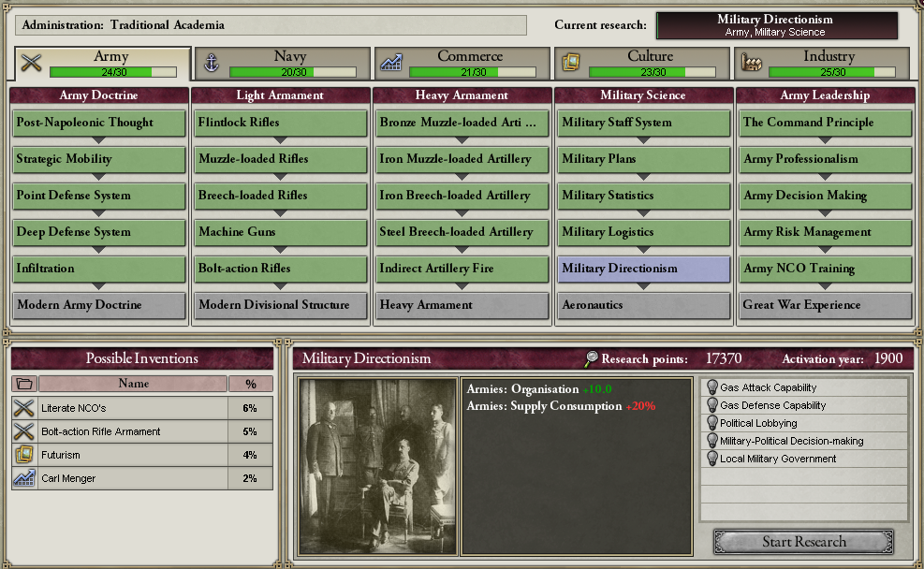The image size is (924, 569).
Task: Switch to the Industry tab
Action: coord(822,63)
